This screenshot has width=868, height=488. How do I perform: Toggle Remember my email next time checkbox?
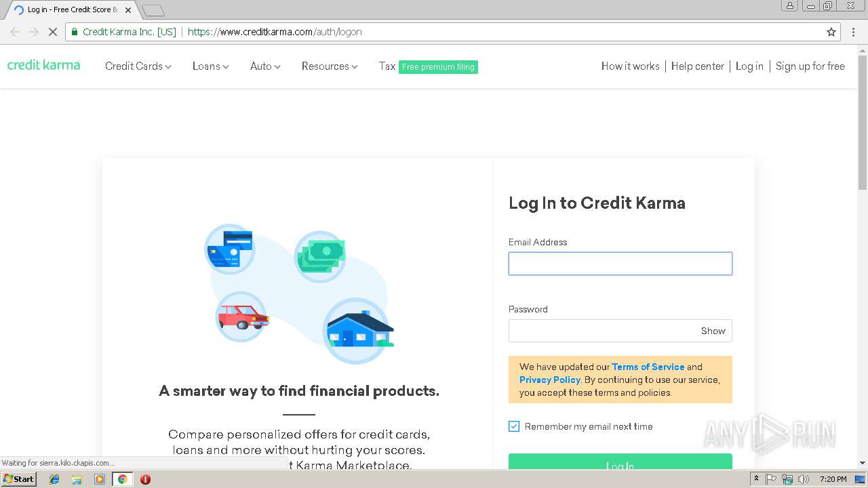tap(514, 426)
